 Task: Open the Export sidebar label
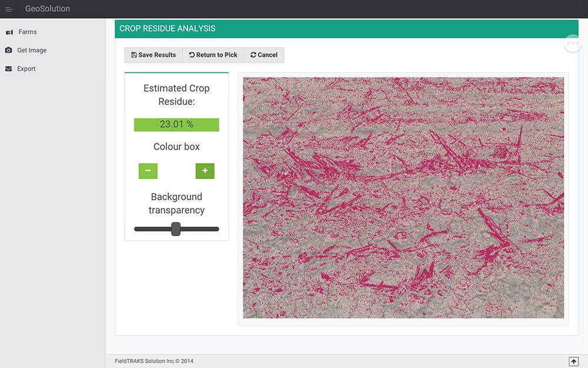click(26, 69)
